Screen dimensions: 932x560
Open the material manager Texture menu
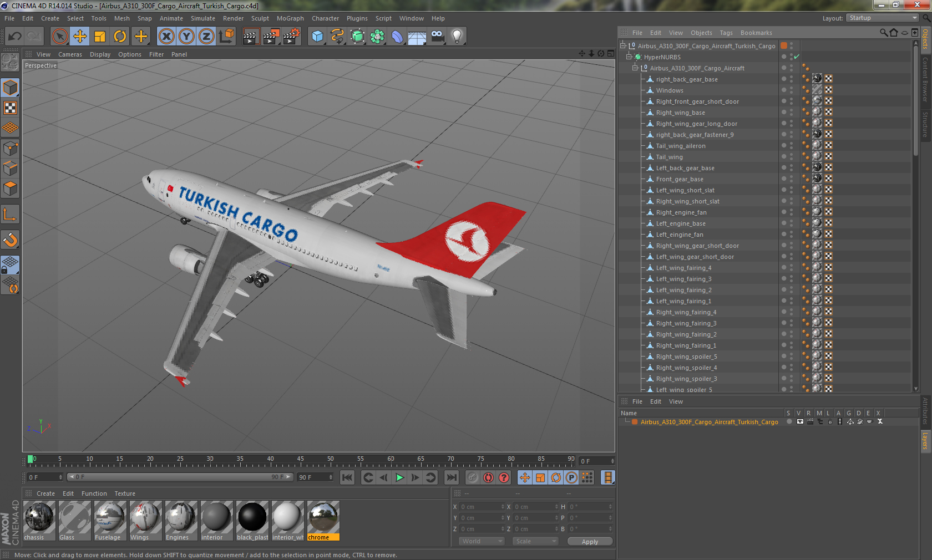click(x=125, y=493)
